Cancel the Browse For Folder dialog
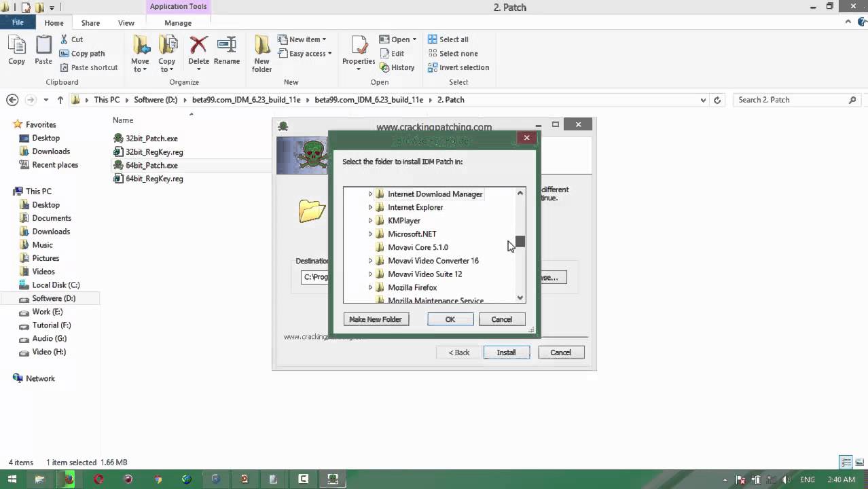Screen dimensions: 868x489 (x=502, y=319)
